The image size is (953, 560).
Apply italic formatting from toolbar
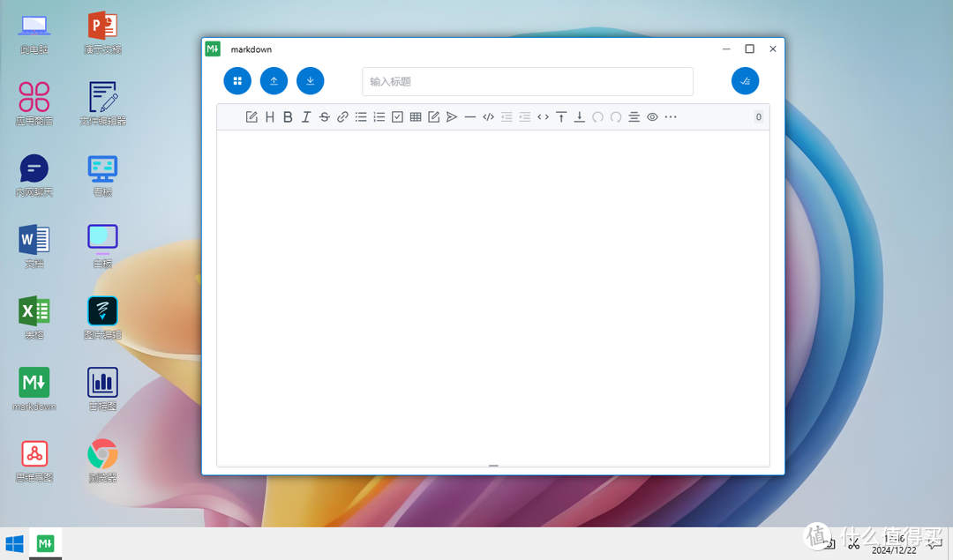pyautogui.click(x=306, y=117)
